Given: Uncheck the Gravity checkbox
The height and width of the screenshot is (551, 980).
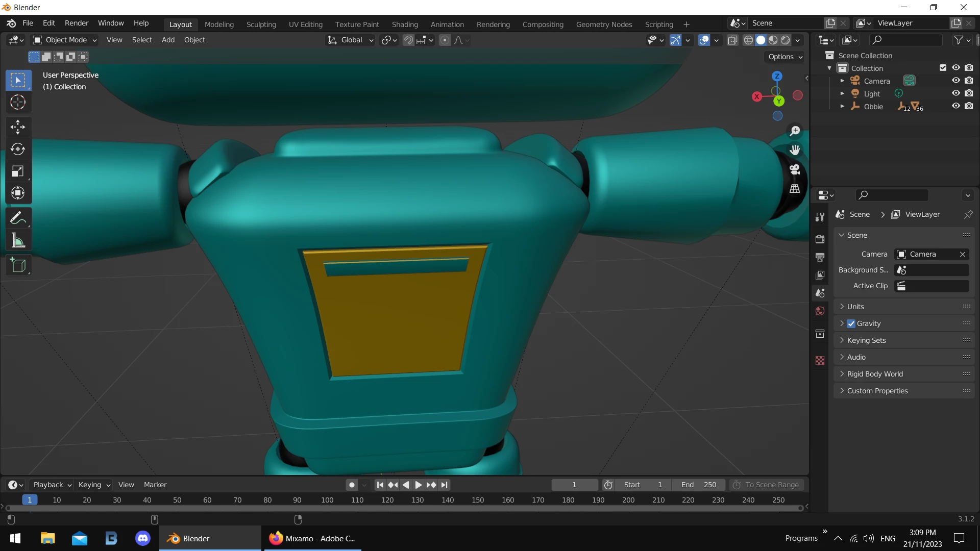Looking at the screenshot, I should [x=851, y=323].
